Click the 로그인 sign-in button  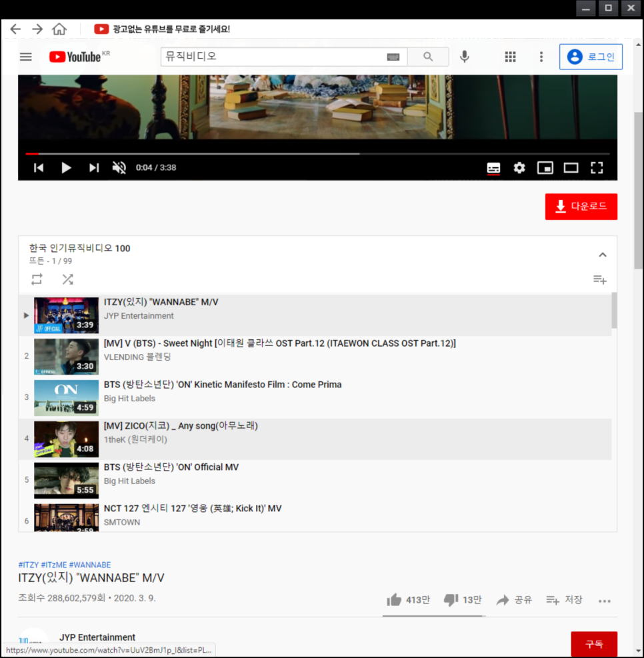591,57
